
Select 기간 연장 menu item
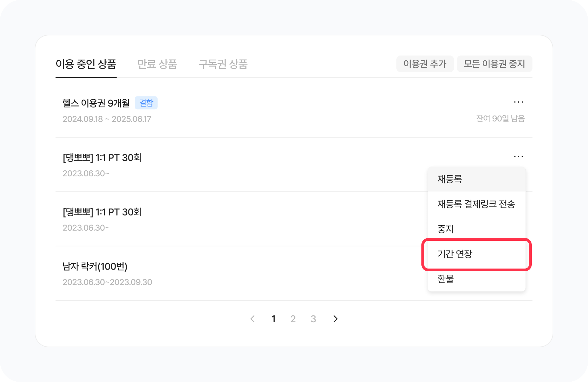[455, 254]
